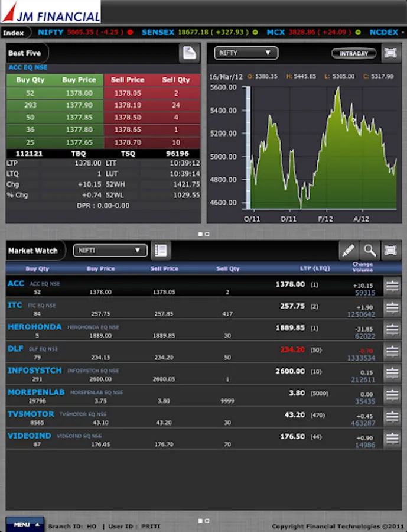Open the row menu icon for ACC
The image size is (407, 532).
392,286
